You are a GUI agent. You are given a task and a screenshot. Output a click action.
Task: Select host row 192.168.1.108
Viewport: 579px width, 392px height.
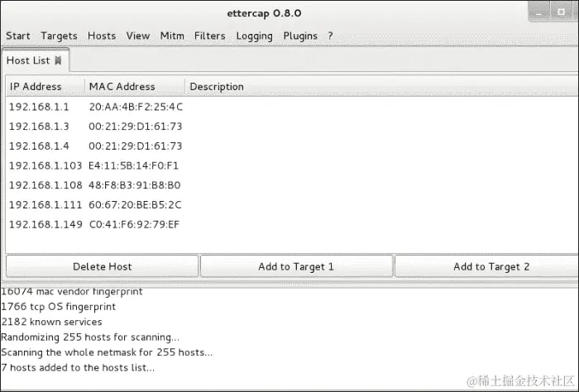tap(292, 185)
